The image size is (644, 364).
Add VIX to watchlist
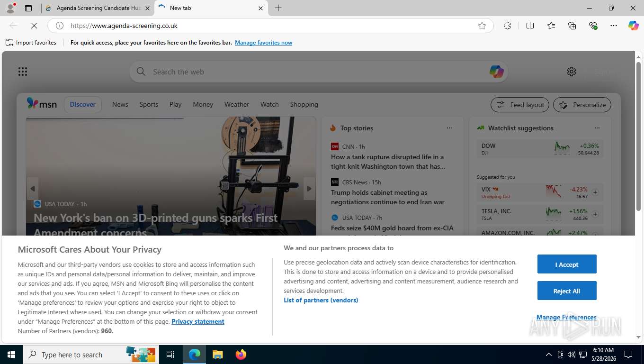(x=595, y=192)
